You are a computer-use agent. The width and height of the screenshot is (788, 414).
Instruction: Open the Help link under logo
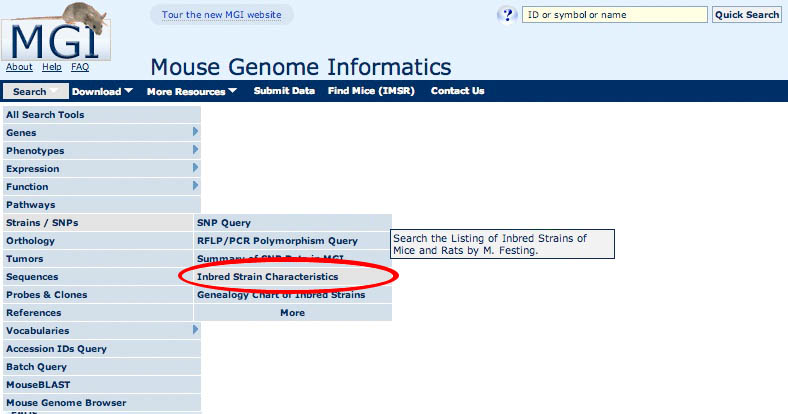pos(52,67)
